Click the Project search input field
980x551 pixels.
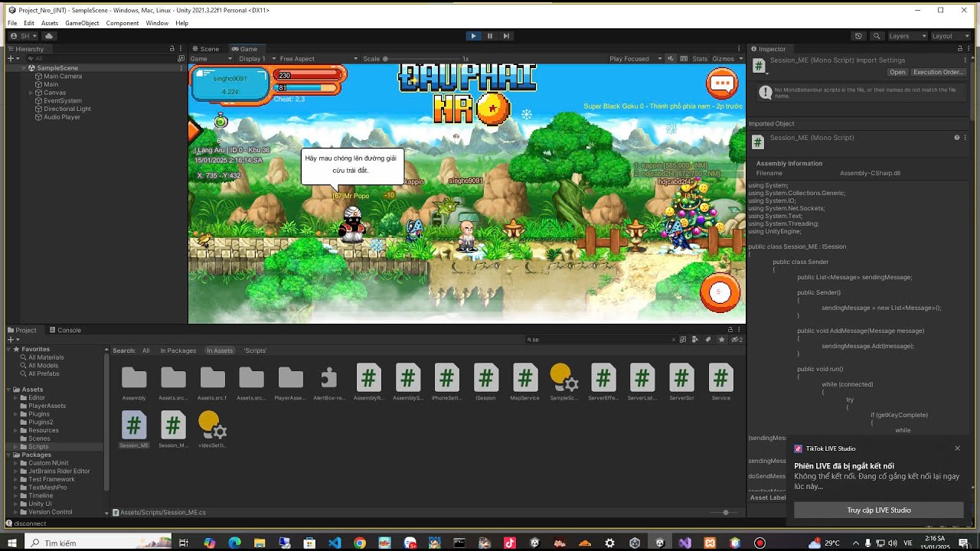point(601,340)
